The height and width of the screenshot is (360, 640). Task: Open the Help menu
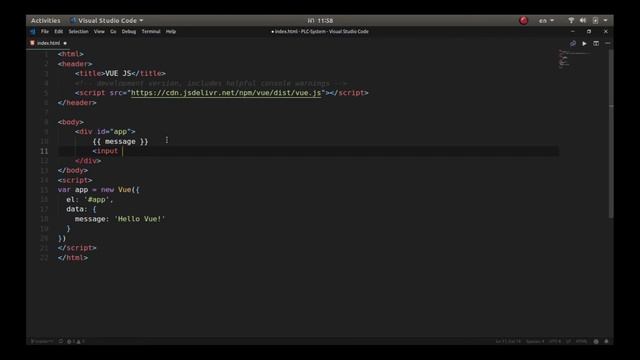(x=171, y=31)
